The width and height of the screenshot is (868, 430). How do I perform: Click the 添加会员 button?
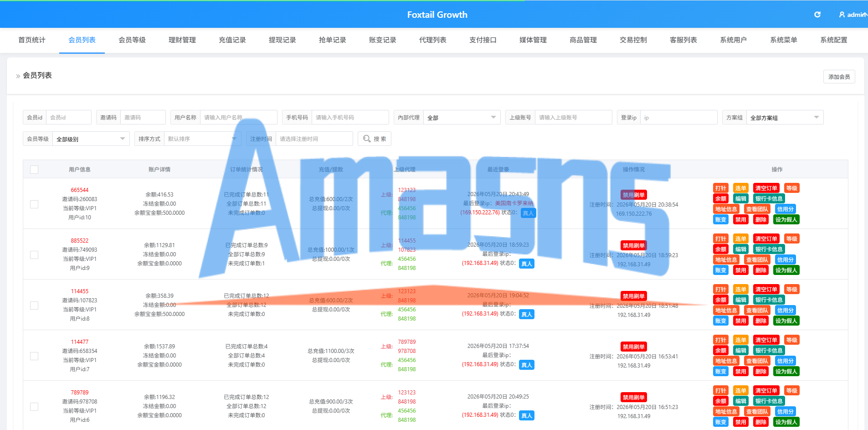click(839, 77)
